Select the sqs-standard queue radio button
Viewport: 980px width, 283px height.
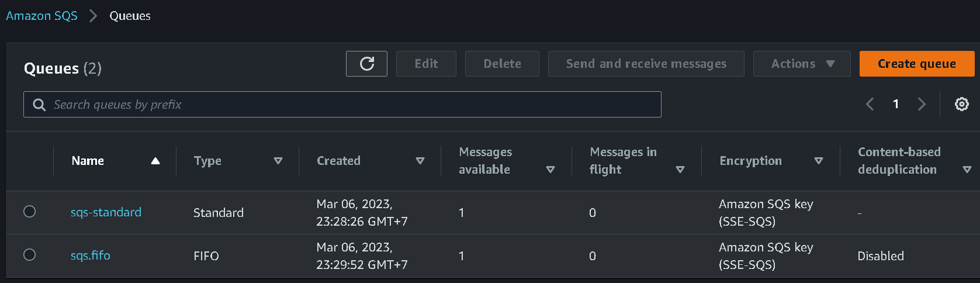pos(29,212)
